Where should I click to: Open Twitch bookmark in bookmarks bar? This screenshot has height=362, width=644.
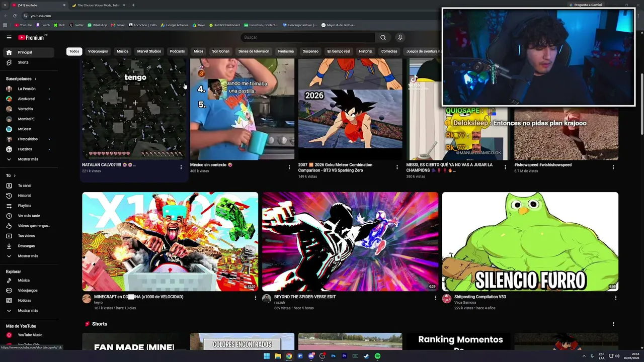coord(42,25)
